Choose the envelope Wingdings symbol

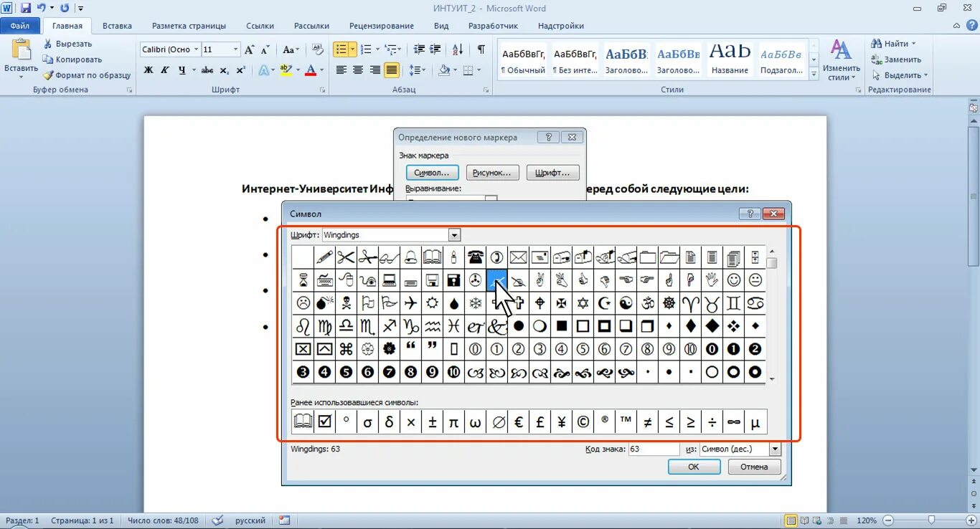click(x=518, y=257)
